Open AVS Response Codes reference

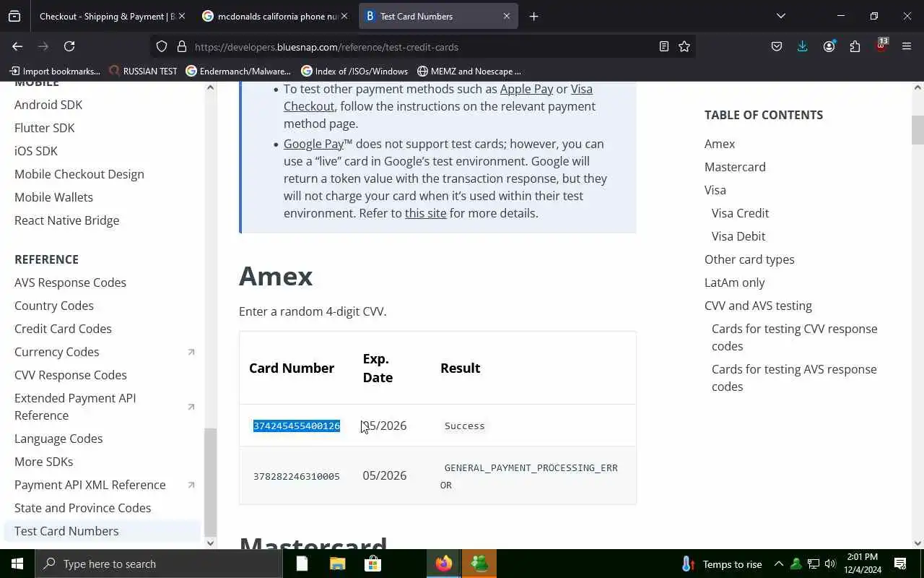(x=70, y=282)
